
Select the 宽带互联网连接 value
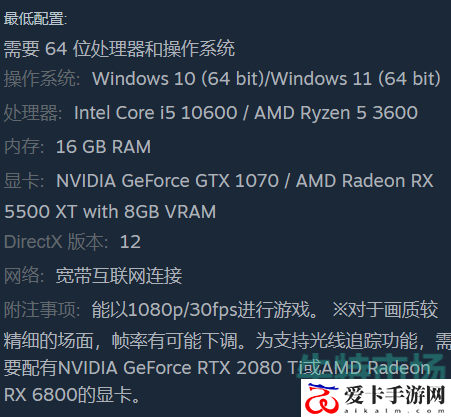pos(119,276)
